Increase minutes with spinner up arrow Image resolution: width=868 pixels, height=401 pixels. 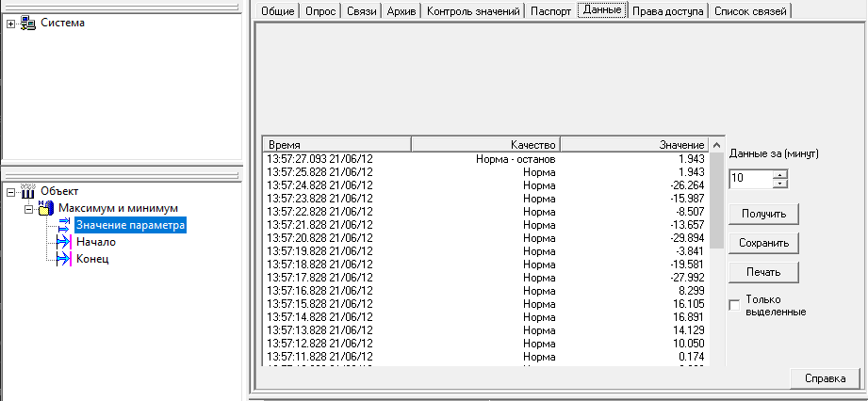(x=780, y=174)
